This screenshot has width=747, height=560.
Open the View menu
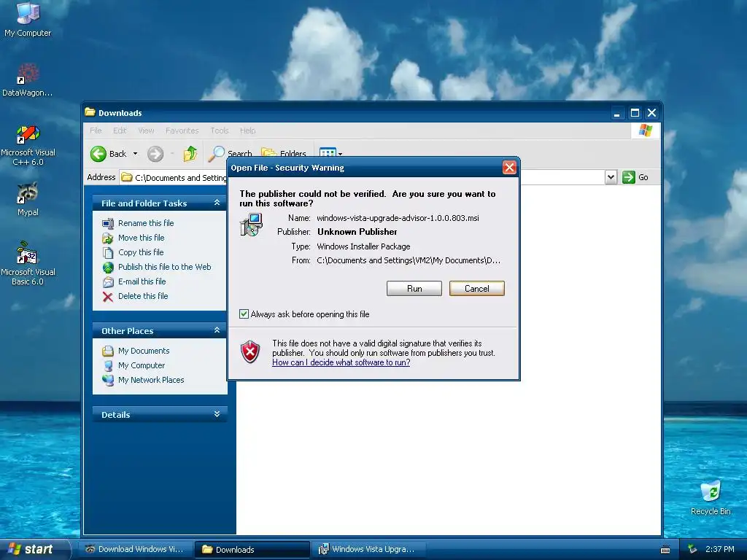click(146, 131)
